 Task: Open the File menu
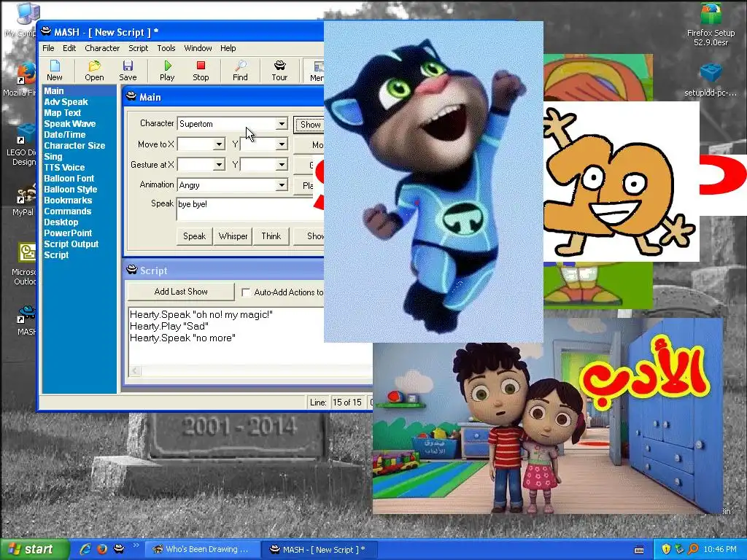point(48,48)
